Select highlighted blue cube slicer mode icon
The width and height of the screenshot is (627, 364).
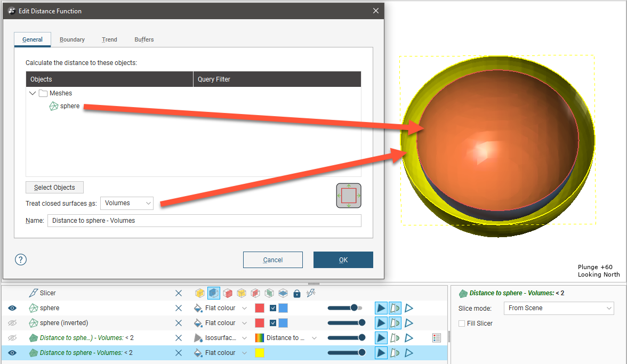tap(213, 293)
